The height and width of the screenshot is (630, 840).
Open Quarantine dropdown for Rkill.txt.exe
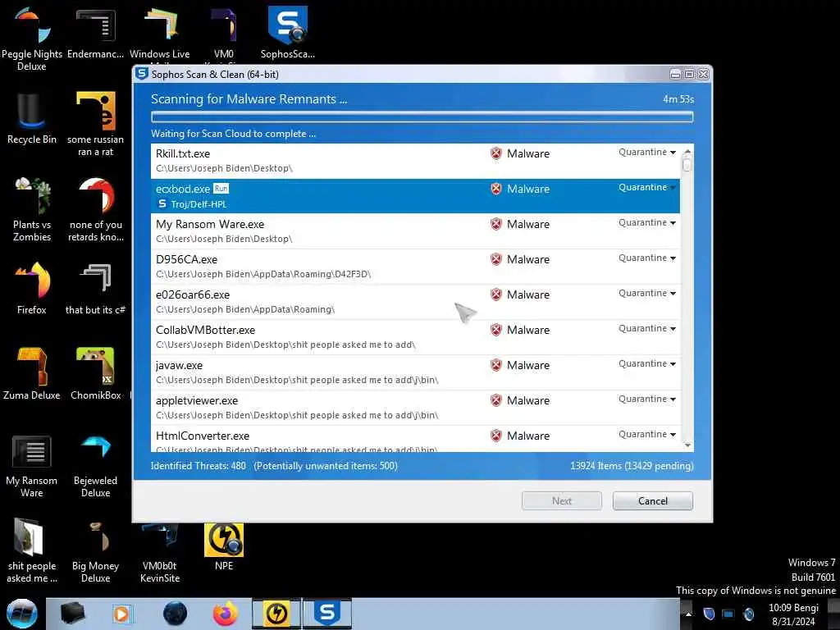pos(647,152)
